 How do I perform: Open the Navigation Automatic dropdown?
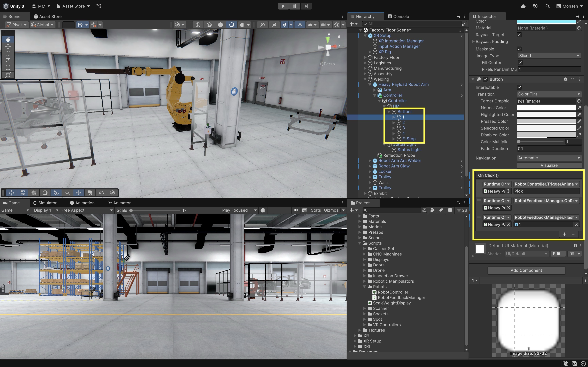point(549,158)
